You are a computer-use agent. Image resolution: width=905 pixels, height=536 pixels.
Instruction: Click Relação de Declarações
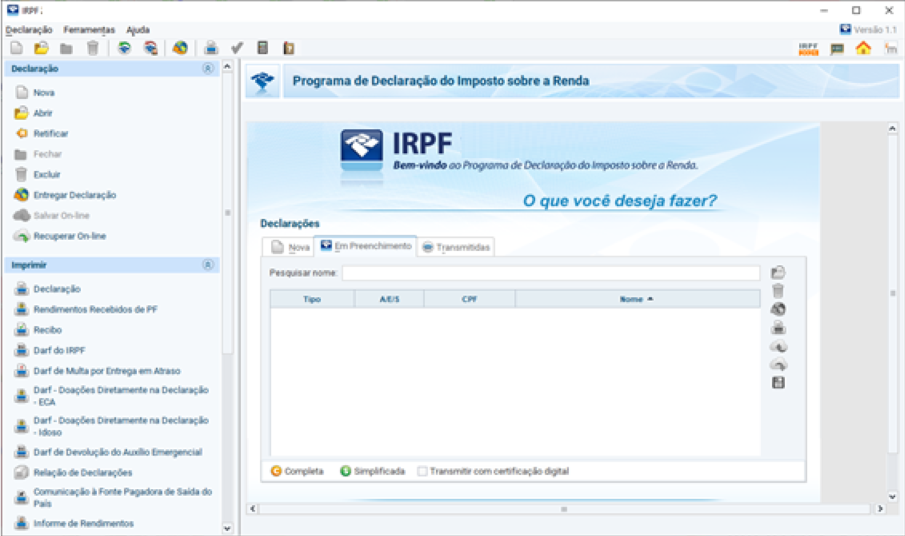[x=83, y=473]
